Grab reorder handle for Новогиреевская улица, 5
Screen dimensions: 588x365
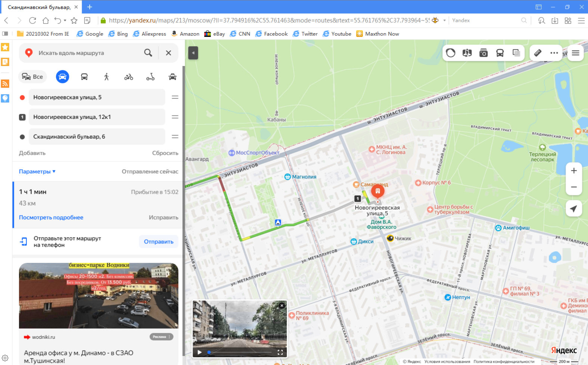[x=175, y=97]
